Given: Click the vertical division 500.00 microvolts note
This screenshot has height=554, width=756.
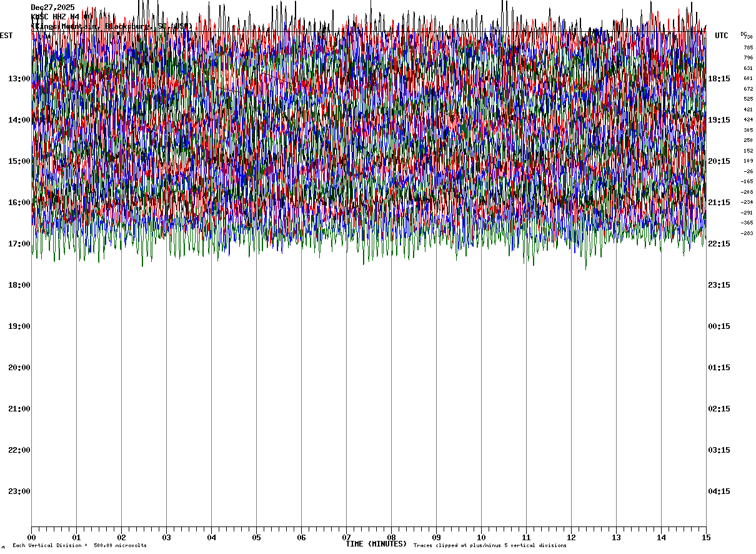Looking at the screenshot, I should point(79,546).
